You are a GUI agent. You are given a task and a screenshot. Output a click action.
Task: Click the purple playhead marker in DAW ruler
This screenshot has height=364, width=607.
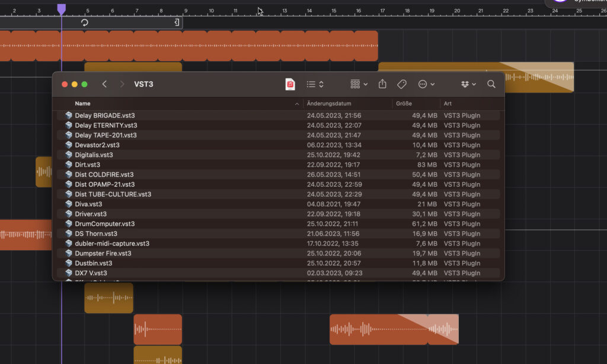coord(62,9)
